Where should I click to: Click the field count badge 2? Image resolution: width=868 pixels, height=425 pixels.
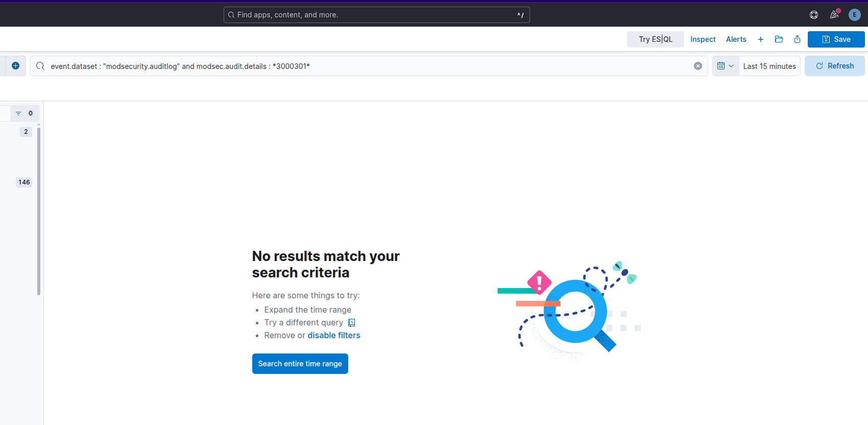coord(26,132)
